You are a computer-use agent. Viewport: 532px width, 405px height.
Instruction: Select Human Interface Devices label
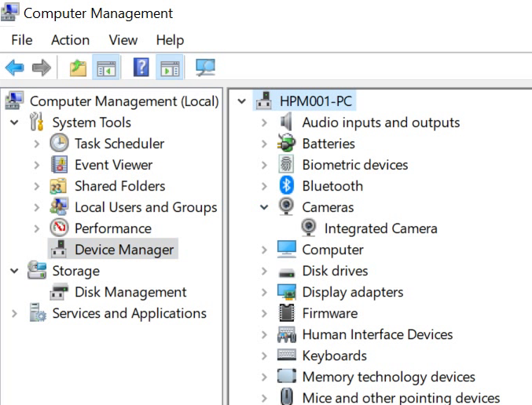(x=377, y=334)
